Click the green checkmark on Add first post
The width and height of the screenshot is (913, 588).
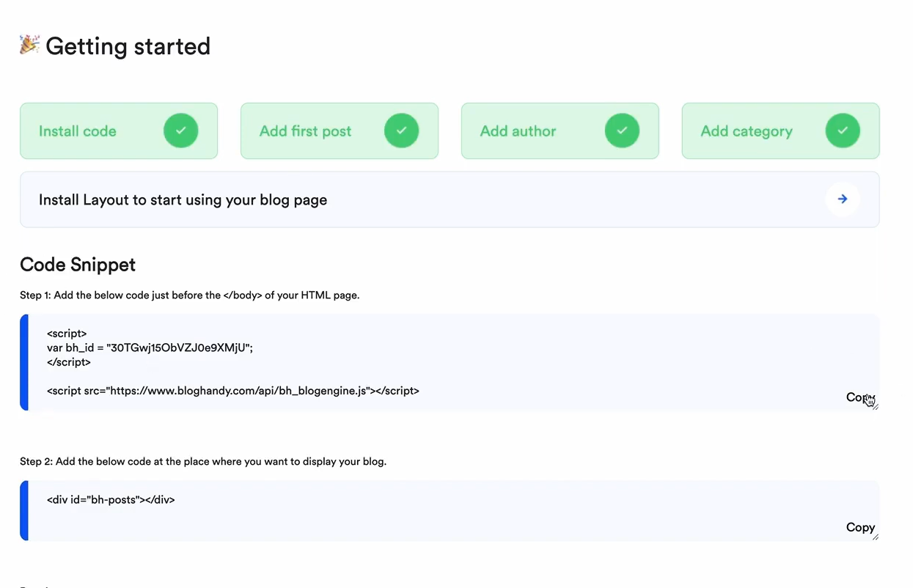tap(401, 131)
